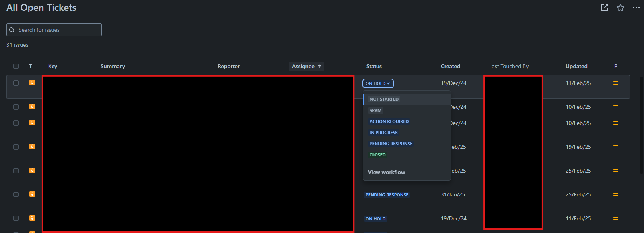Click the ON HOLD lozenge without a chevron

(376, 219)
